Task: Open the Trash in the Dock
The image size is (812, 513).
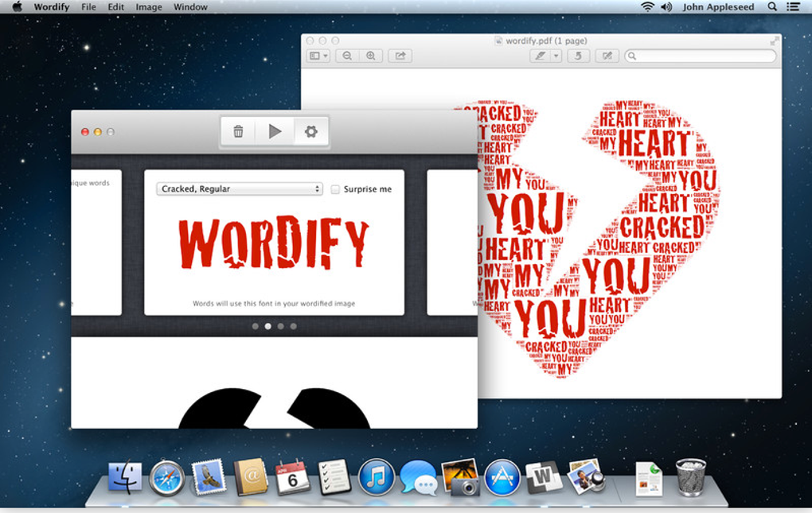Action: pyautogui.click(x=691, y=477)
